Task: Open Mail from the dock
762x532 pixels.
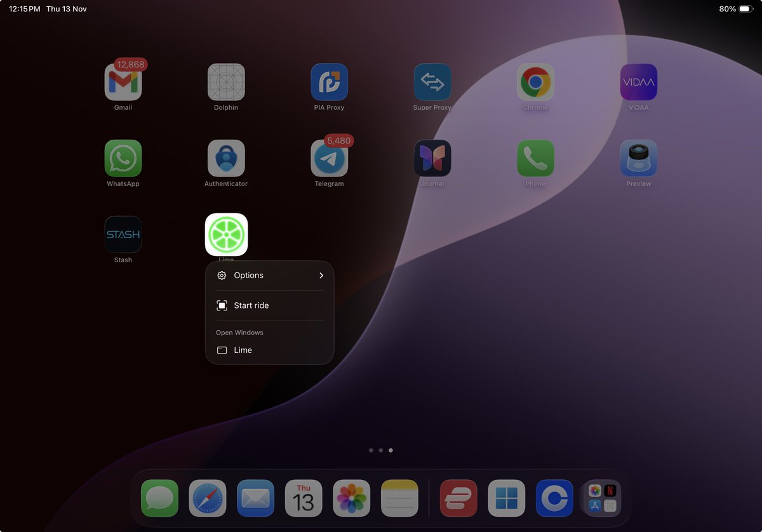Action: point(256,498)
